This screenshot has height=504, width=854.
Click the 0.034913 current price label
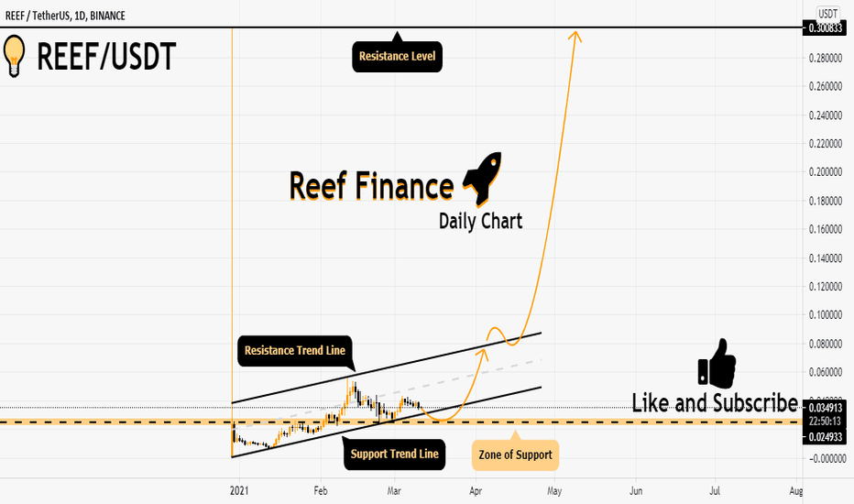[825, 408]
